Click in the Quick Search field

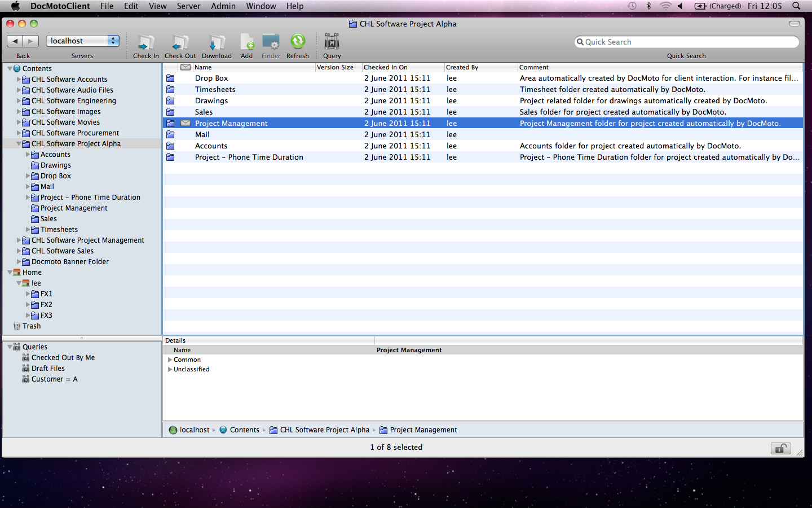tap(687, 42)
